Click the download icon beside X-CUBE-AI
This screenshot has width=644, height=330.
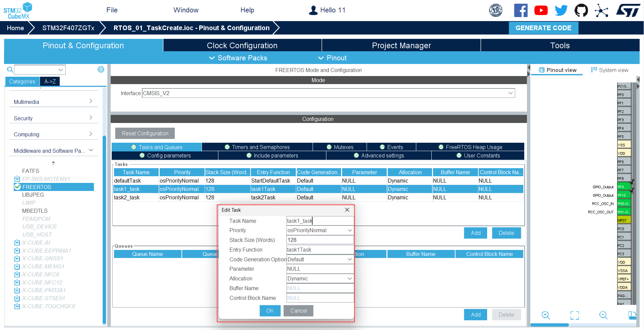(x=17, y=243)
